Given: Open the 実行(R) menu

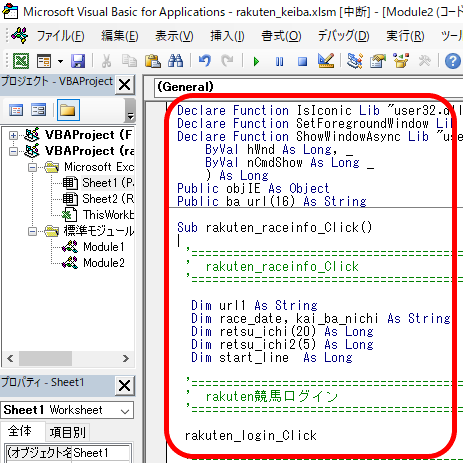Looking at the screenshot, I should (x=405, y=36).
